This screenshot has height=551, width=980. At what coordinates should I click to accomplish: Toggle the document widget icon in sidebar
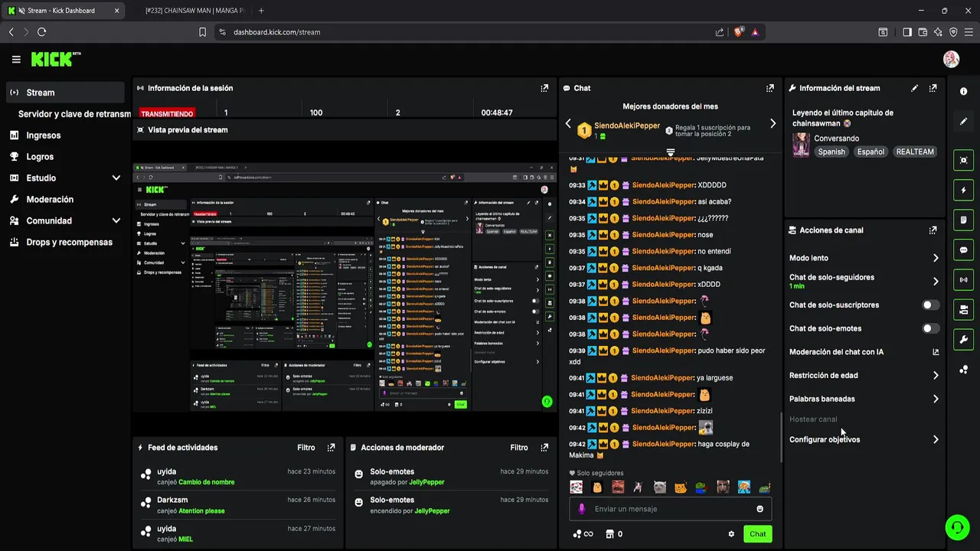point(963,220)
